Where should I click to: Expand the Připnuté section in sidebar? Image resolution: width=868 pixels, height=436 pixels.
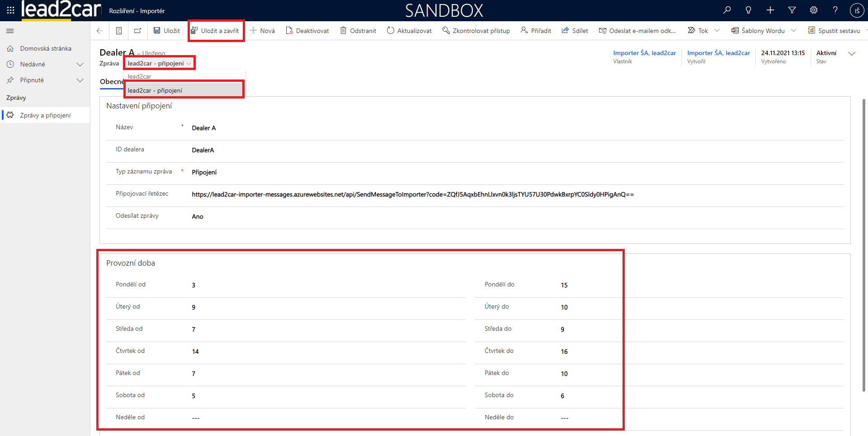[x=80, y=80]
